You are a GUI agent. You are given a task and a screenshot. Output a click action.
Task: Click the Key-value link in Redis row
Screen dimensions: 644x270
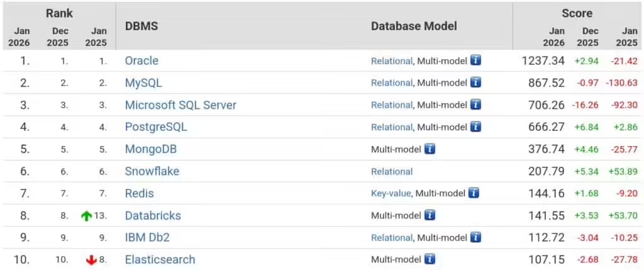pyautogui.click(x=391, y=193)
